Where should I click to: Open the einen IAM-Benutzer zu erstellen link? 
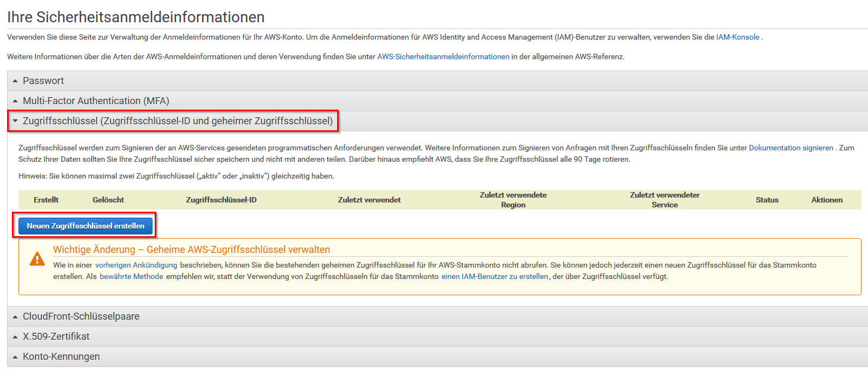pyautogui.click(x=495, y=276)
